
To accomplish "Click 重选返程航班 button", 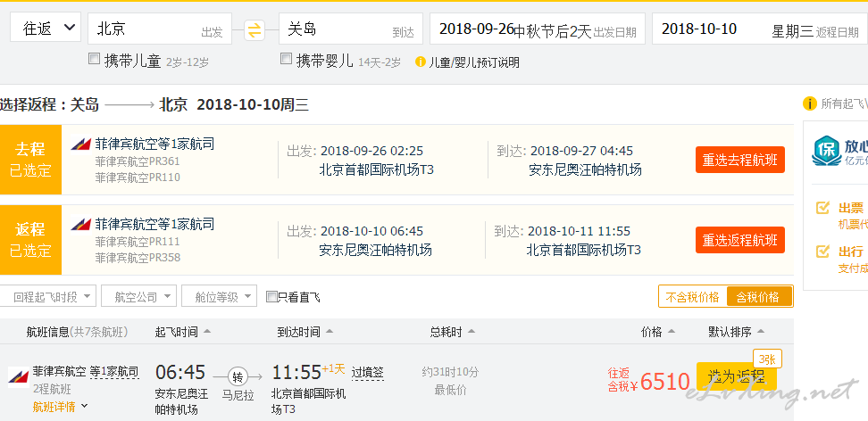I will pyautogui.click(x=740, y=240).
